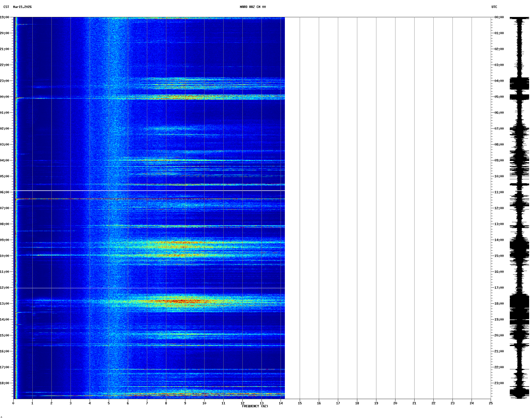Click the 00:00 CST left axis label
This screenshot has height=420, width=531.
click(5, 97)
